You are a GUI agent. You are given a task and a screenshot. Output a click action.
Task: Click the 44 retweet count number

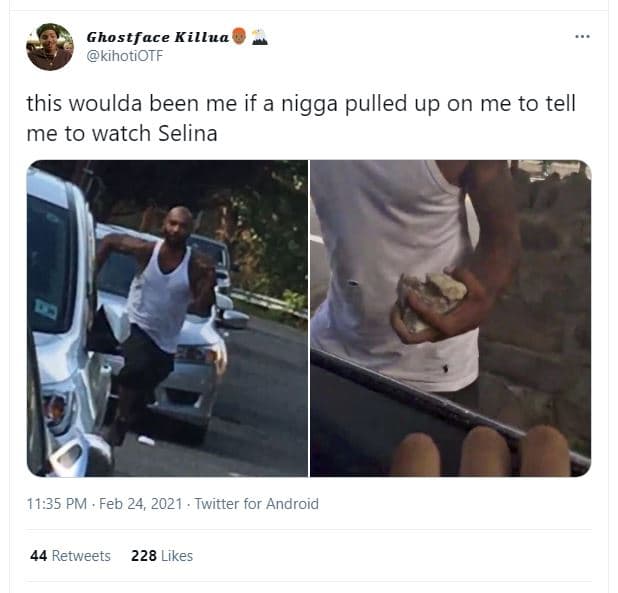click(39, 556)
